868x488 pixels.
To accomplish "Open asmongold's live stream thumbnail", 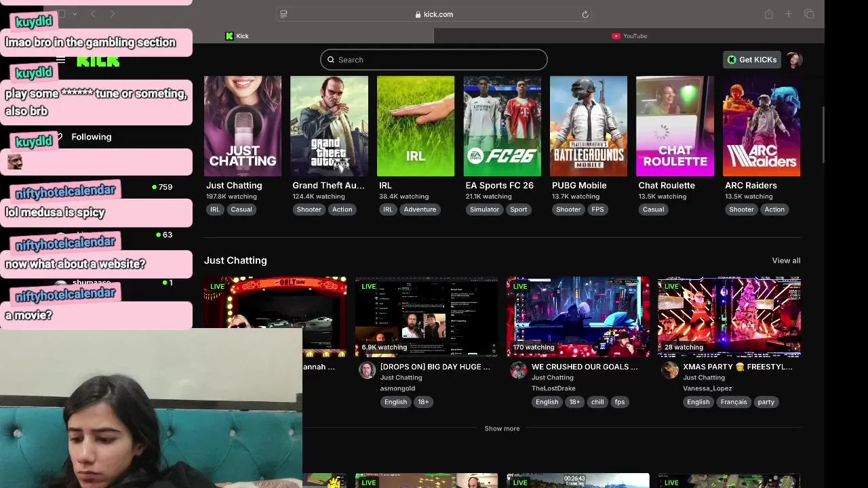I will point(427,317).
